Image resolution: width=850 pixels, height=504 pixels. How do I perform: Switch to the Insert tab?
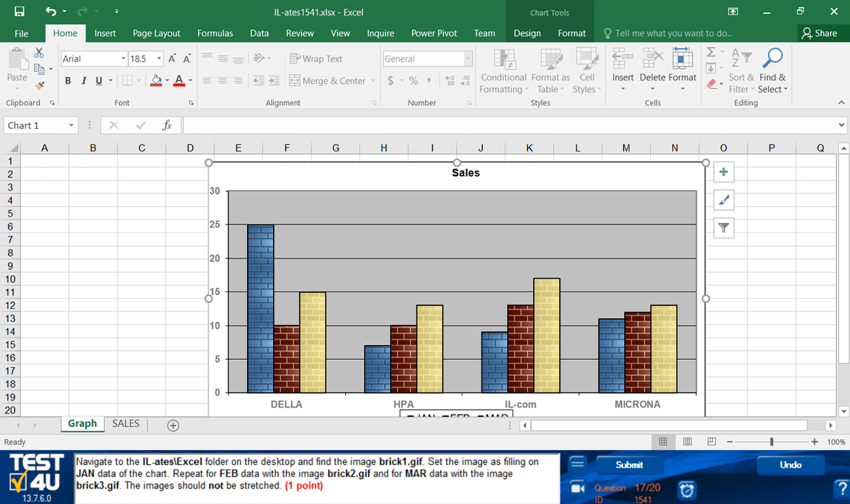tap(105, 33)
